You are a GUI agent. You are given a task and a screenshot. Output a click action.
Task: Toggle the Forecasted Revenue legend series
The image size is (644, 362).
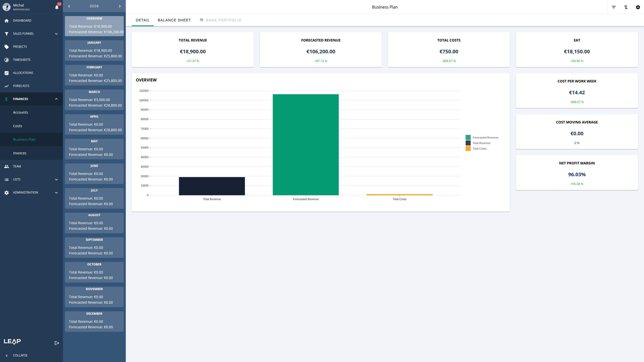pyautogui.click(x=485, y=138)
